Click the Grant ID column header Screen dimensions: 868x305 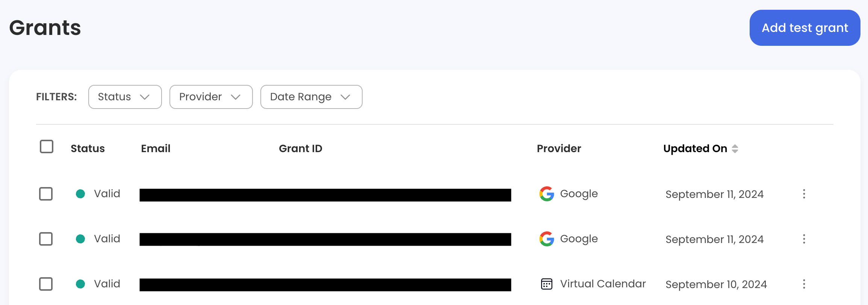pyautogui.click(x=300, y=148)
